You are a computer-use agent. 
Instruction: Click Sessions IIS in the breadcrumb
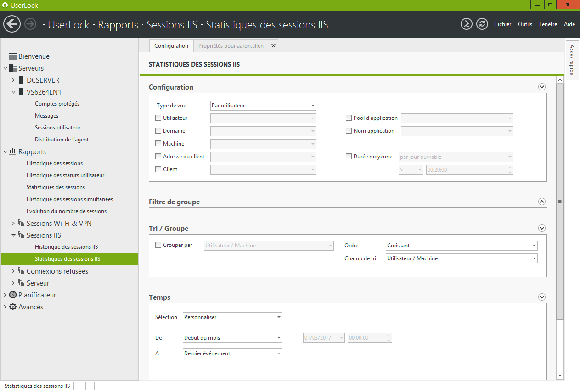(x=172, y=25)
